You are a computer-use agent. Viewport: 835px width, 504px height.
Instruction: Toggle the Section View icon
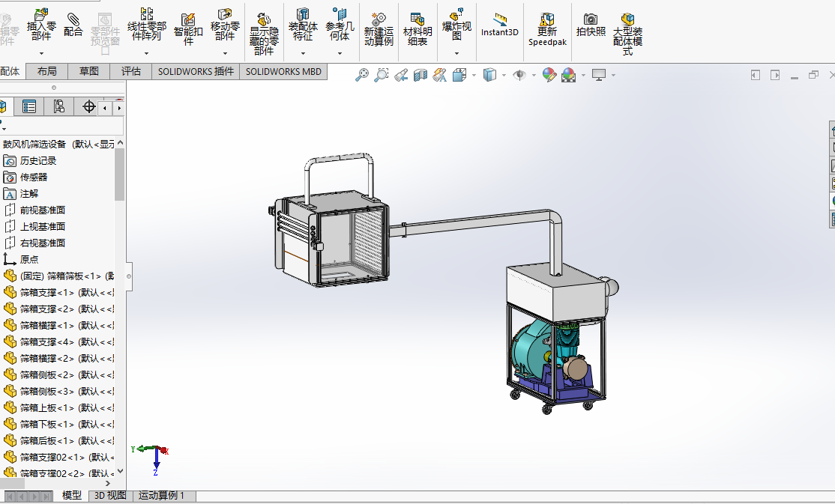coord(420,75)
